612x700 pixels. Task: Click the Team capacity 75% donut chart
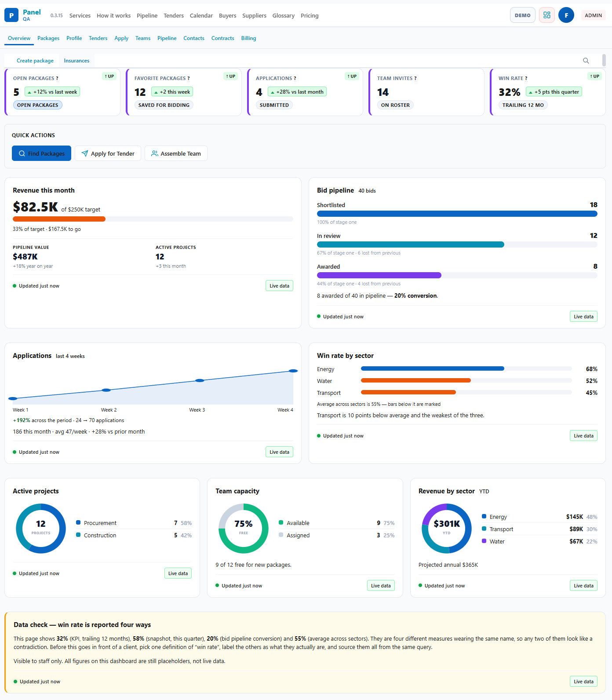[244, 529]
